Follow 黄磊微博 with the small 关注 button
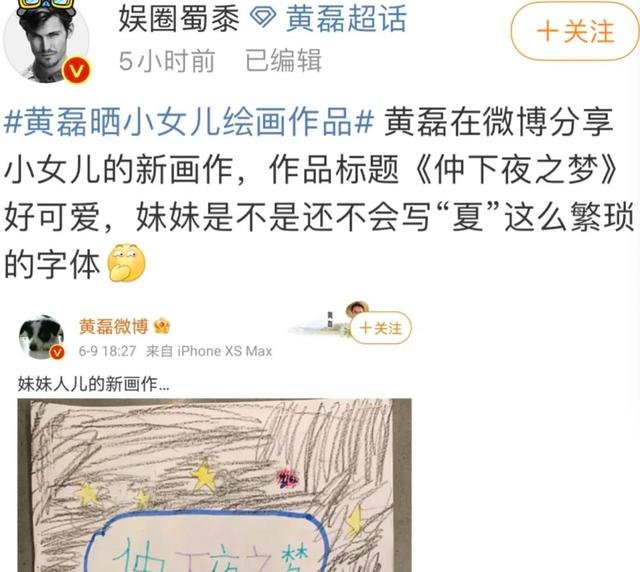 (x=380, y=328)
